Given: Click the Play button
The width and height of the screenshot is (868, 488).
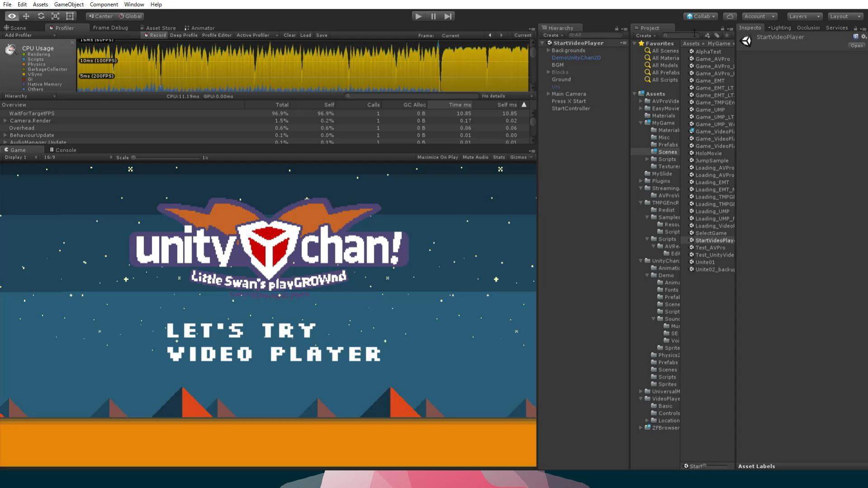Looking at the screenshot, I should tap(418, 16).
